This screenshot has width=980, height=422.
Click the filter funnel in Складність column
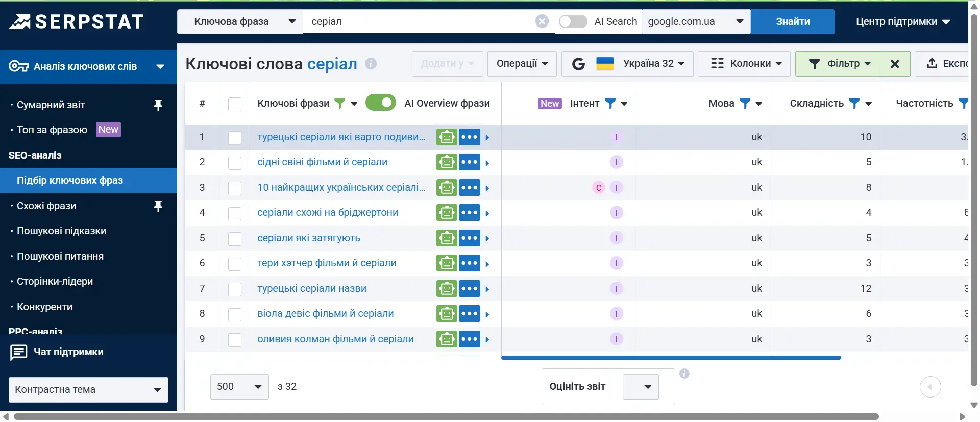coord(854,104)
